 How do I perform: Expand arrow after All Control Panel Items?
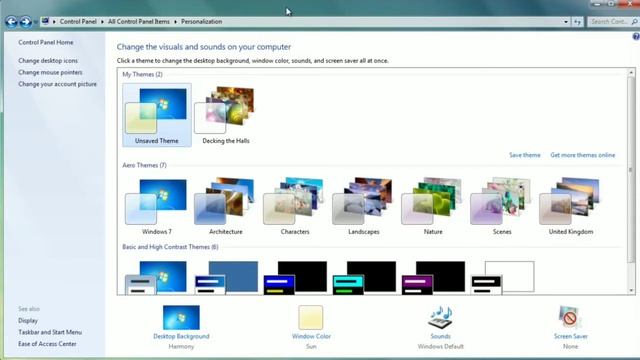pyautogui.click(x=176, y=22)
